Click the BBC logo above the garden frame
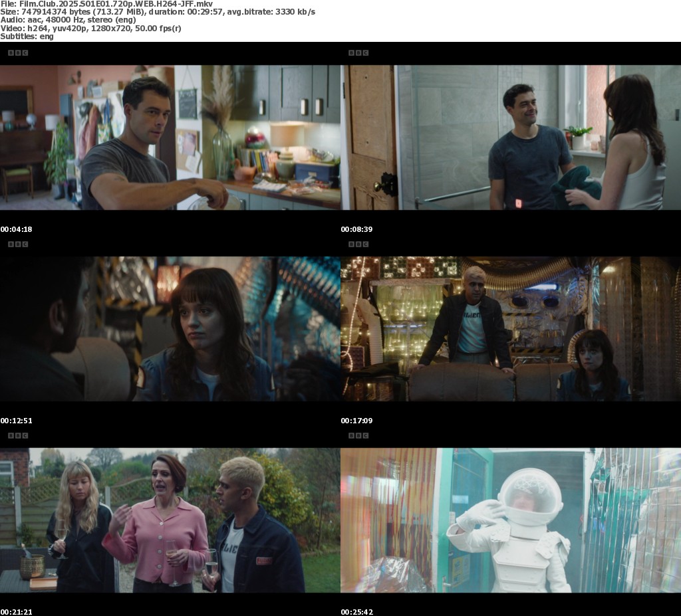 (x=18, y=435)
